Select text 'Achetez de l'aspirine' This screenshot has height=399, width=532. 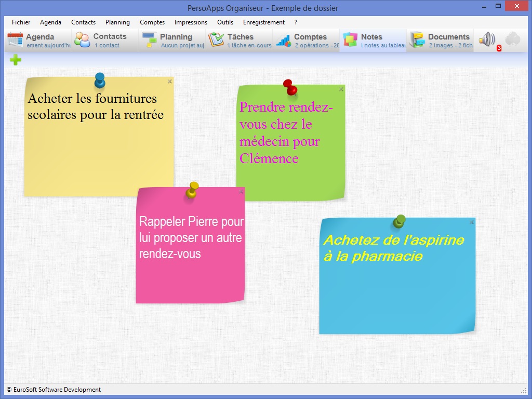click(x=394, y=240)
